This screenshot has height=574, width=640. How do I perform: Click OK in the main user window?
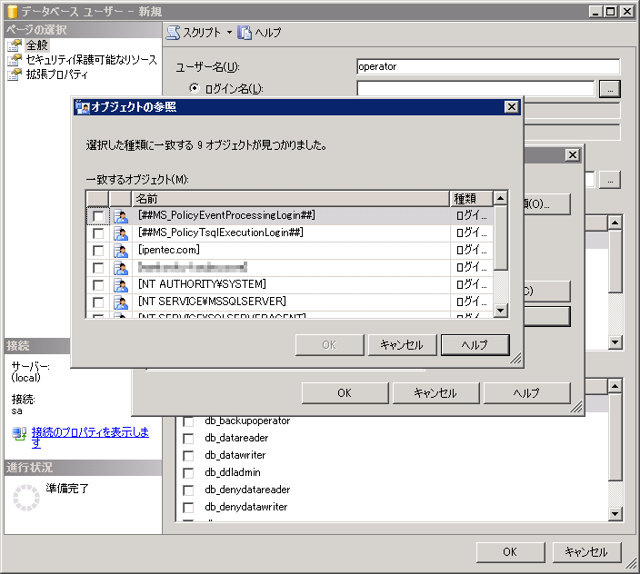[x=510, y=552]
